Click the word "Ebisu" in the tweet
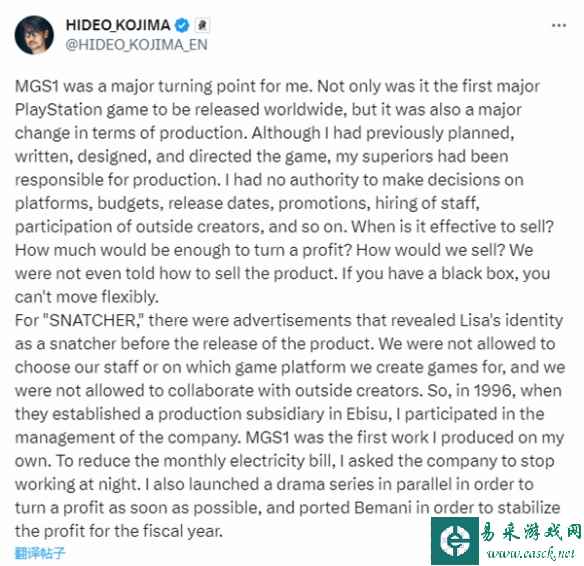Viewport: 584px width, 566px height. (x=369, y=414)
